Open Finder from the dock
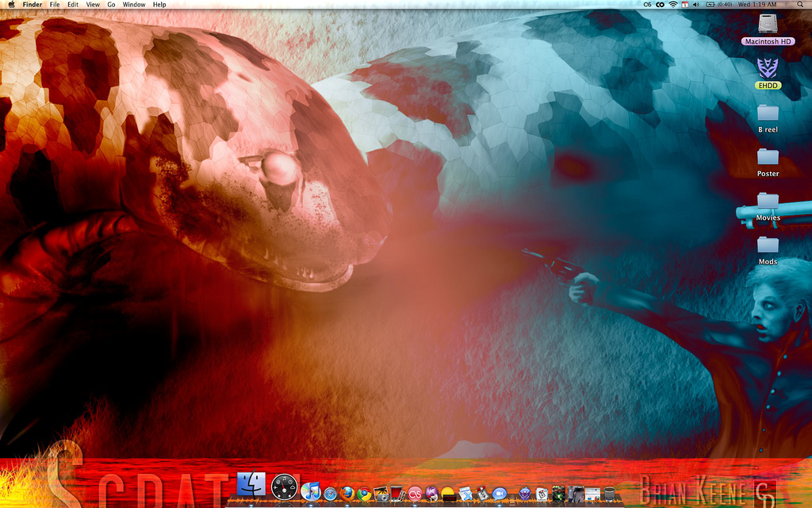The width and height of the screenshot is (812, 508). click(251, 484)
